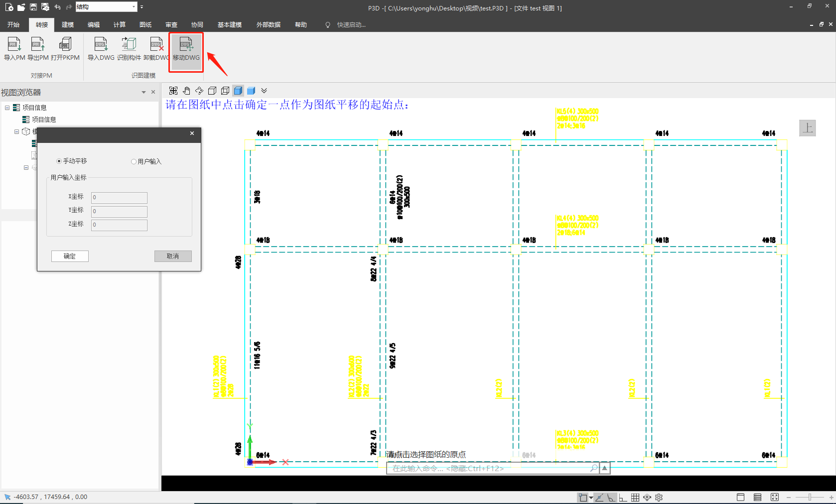Click the 导入PM import icon
Viewport: 836px width, 504px height.
click(x=14, y=45)
